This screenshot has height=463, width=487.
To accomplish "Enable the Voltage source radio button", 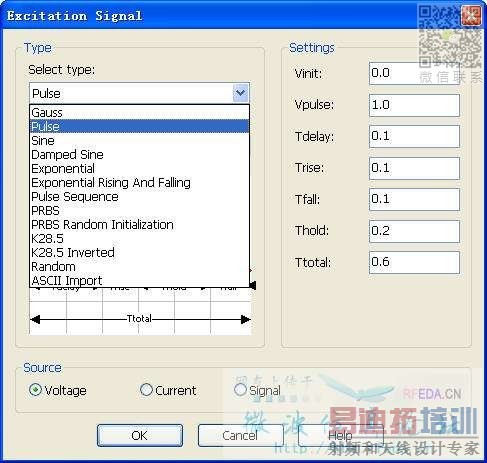I will 35,390.
